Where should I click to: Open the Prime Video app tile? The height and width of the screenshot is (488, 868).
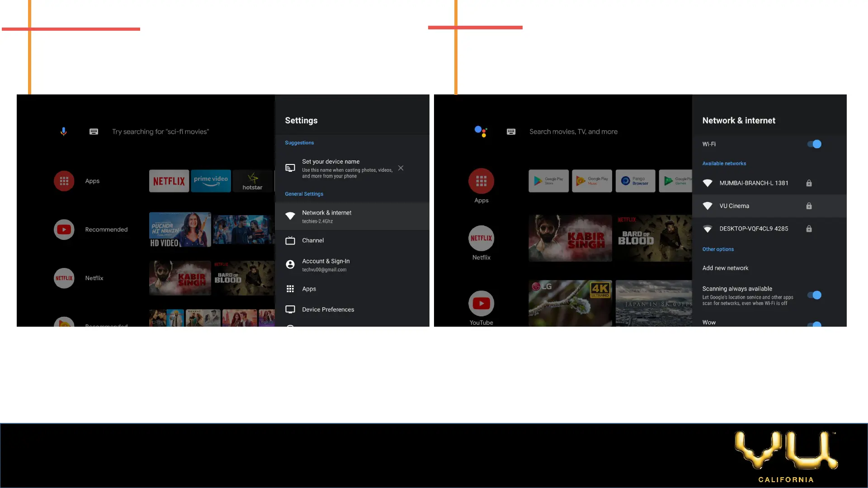(211, 181)
